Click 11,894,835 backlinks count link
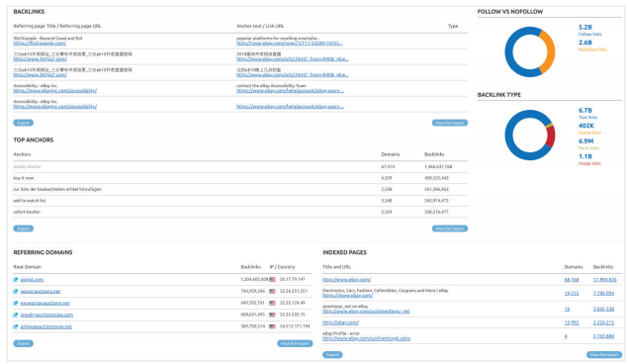Viewport: 629px width, 364px height. [x=604, y=280]
